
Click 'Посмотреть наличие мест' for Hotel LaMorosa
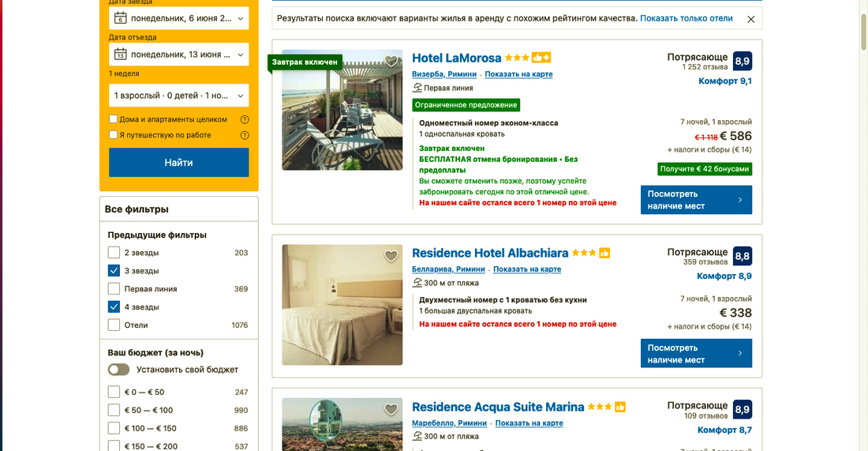coord(697,200)
